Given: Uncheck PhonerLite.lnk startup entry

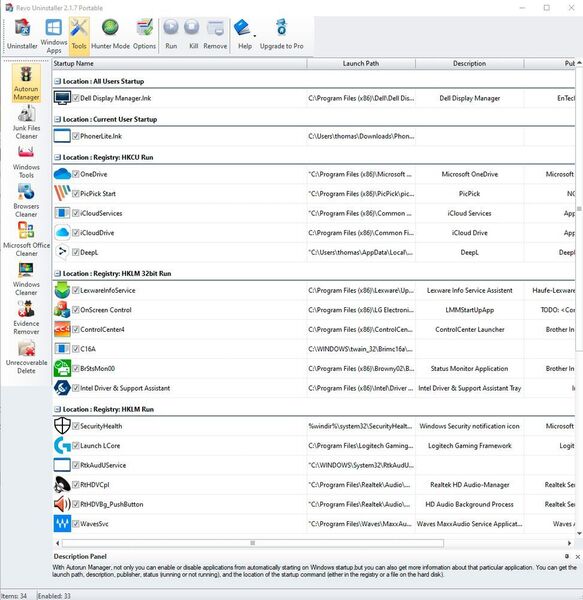Looking at the screenshot, I should pyautogui.click(x=76, y=136).
